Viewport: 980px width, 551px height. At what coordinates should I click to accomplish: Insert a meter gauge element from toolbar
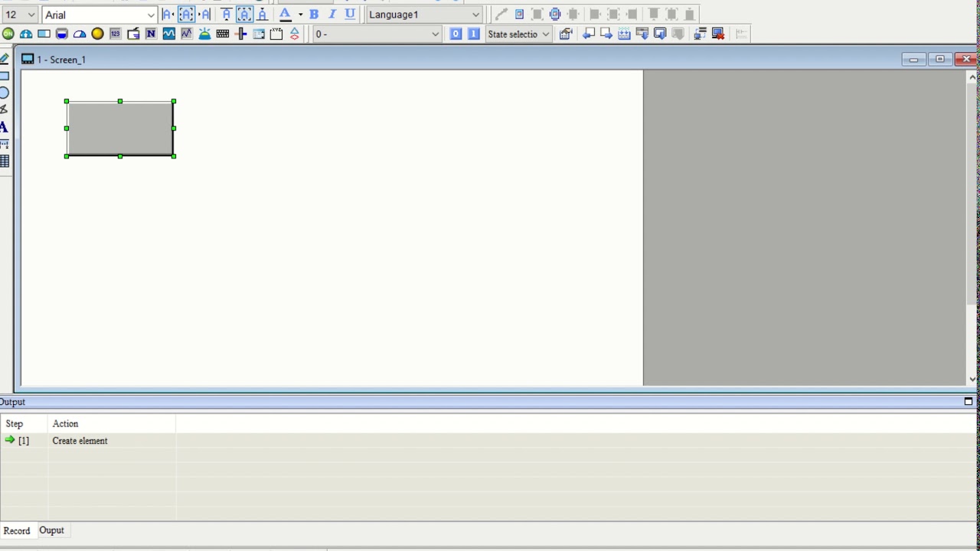(x=26, y=34)
